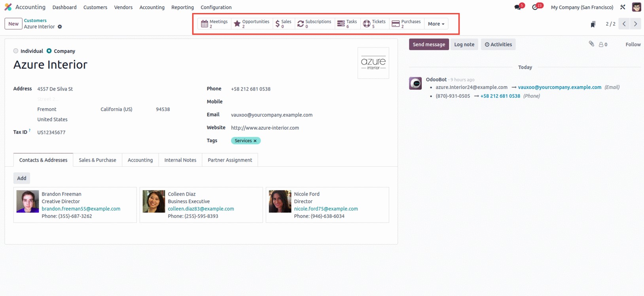Open the Meetings calendar smart button

click(x=214, y=24)
